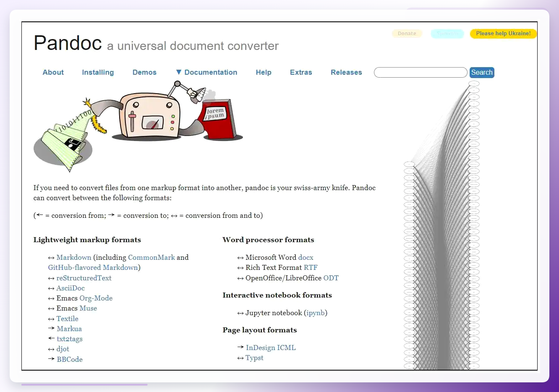Open the Markua link
The image size is (559, 392).
click(69, 329)
